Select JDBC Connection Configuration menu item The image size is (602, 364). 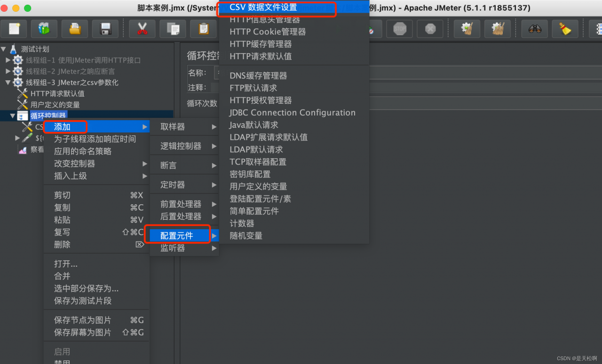click(x=294, y=113)
